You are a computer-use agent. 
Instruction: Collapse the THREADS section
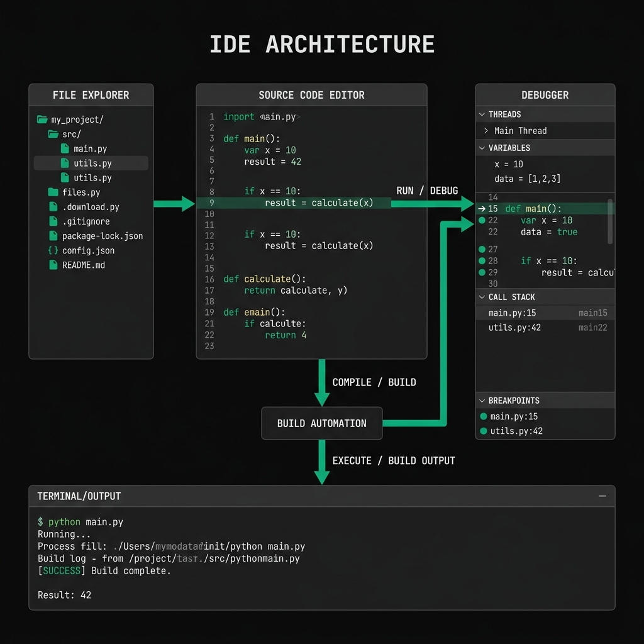pyautogui.click(x=482, y=114)
